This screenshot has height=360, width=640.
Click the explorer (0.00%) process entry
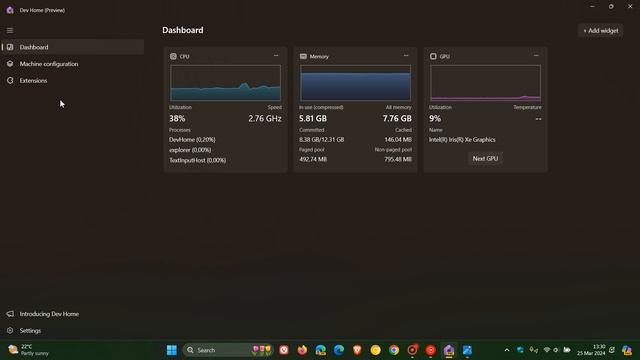point(190,150)
